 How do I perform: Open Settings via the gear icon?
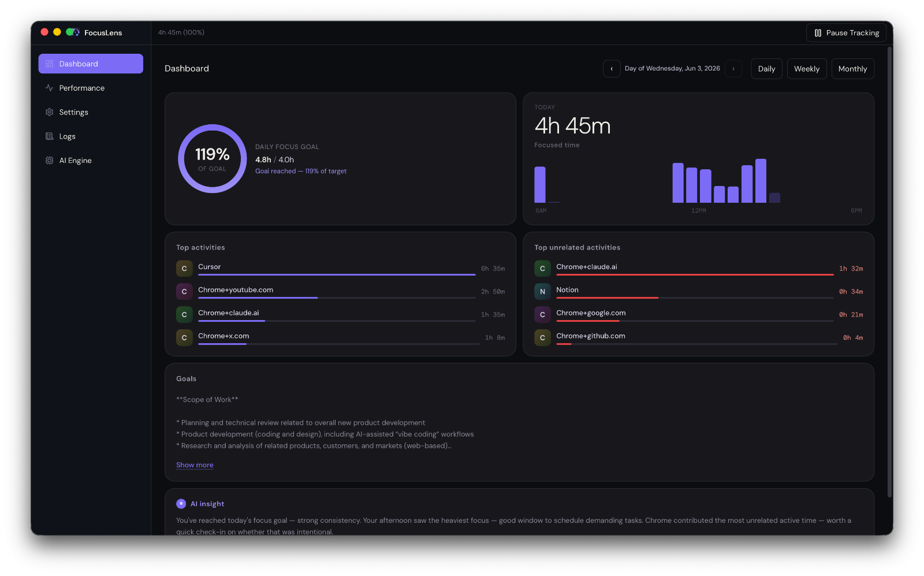49,112
